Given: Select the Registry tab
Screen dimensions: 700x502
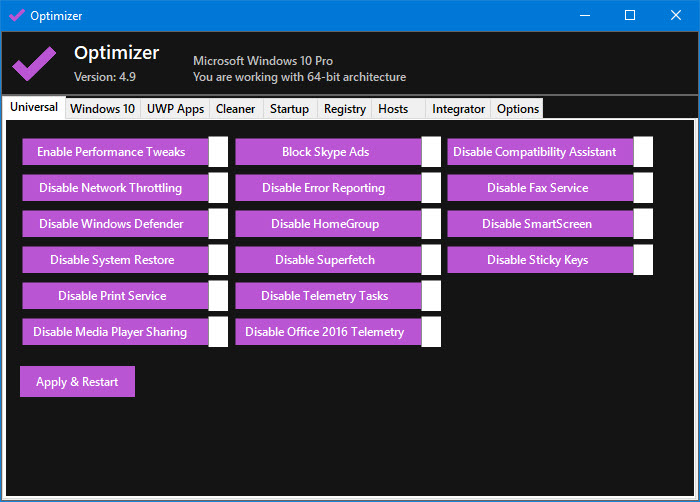Looking at the screenshot, I should pos(345,109).
